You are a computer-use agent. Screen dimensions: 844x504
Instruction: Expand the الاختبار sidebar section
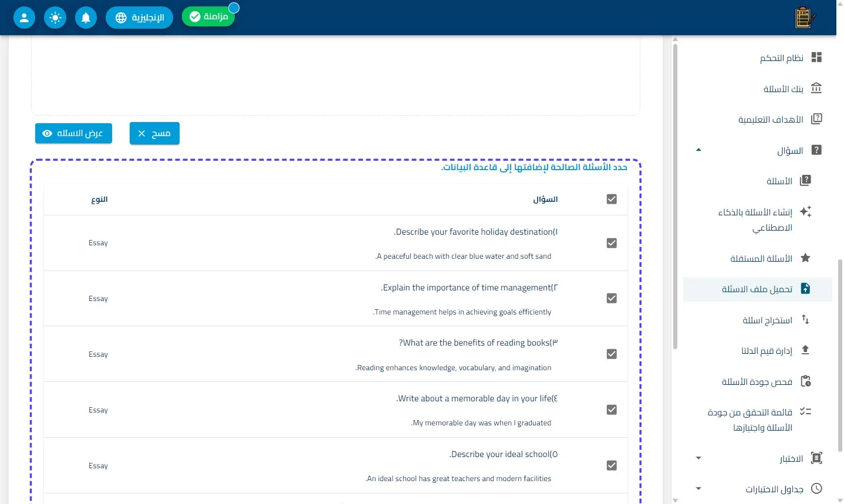pyautogui.click(x=698, y=458)
